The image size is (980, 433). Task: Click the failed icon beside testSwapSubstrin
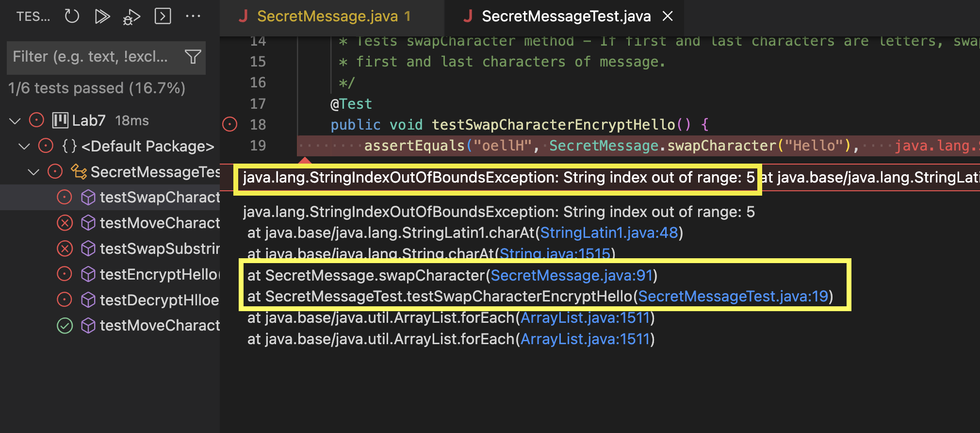(x=65, y=249)
